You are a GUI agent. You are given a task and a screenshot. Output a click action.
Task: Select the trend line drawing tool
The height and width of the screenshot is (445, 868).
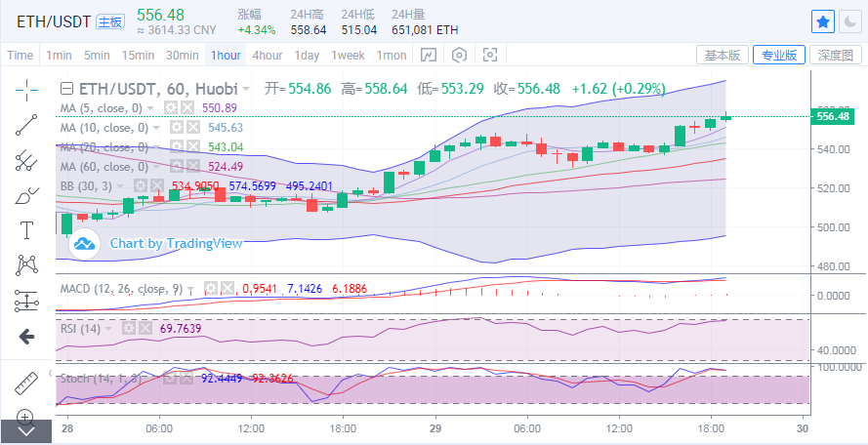(x=26, y=125)
